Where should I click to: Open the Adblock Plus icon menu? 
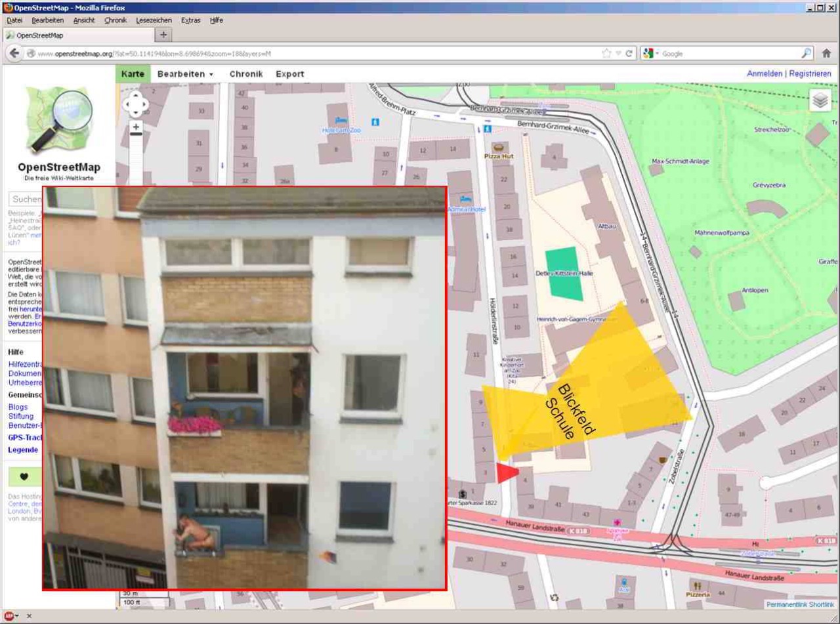tap(9, 616)
